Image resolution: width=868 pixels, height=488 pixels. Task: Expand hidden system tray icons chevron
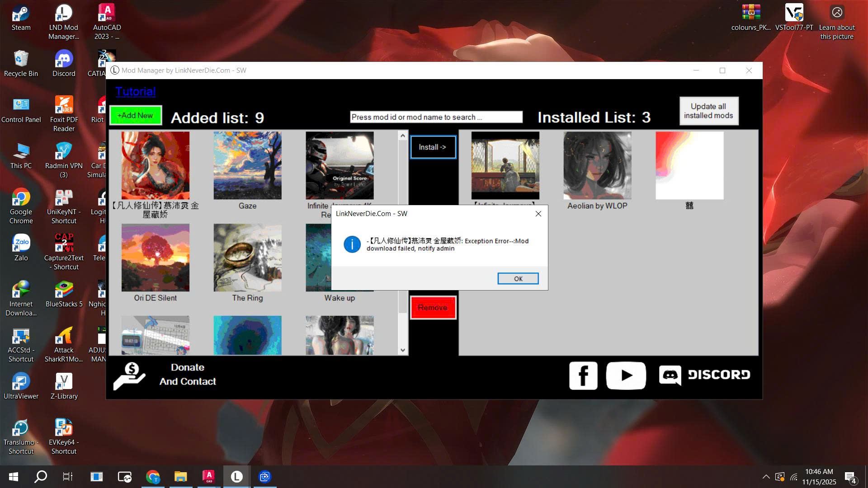click(766, 477)
